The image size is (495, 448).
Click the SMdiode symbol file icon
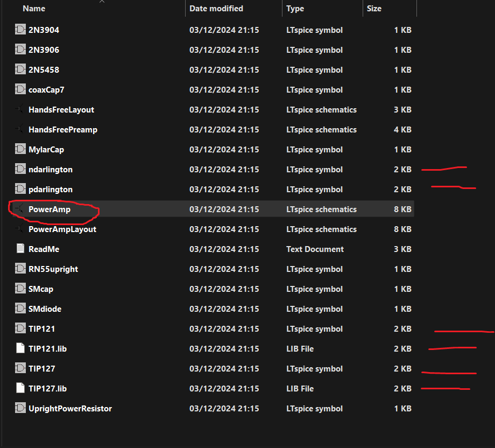pyautogui.click(x=20, y=309)
